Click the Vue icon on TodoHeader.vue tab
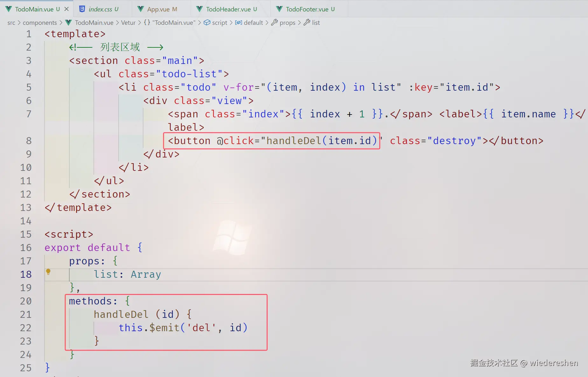This screenshot has width=588, height=377. (x=199, y=9)
